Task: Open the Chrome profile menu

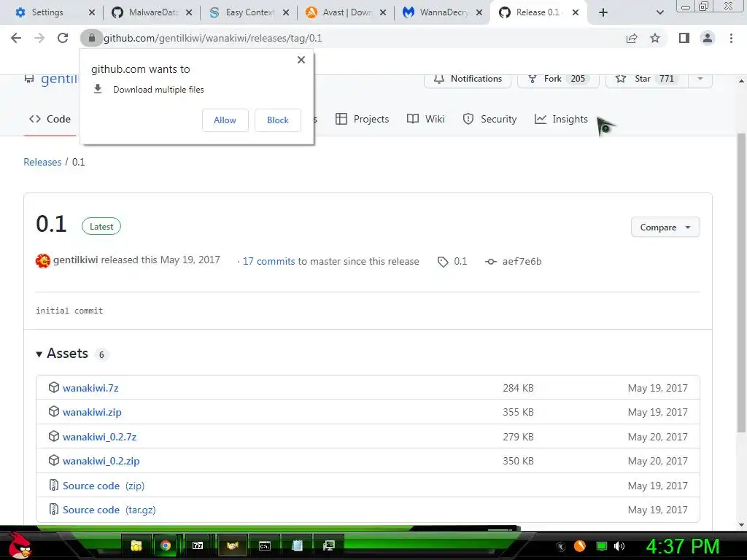Action: [x=708, y=38]
